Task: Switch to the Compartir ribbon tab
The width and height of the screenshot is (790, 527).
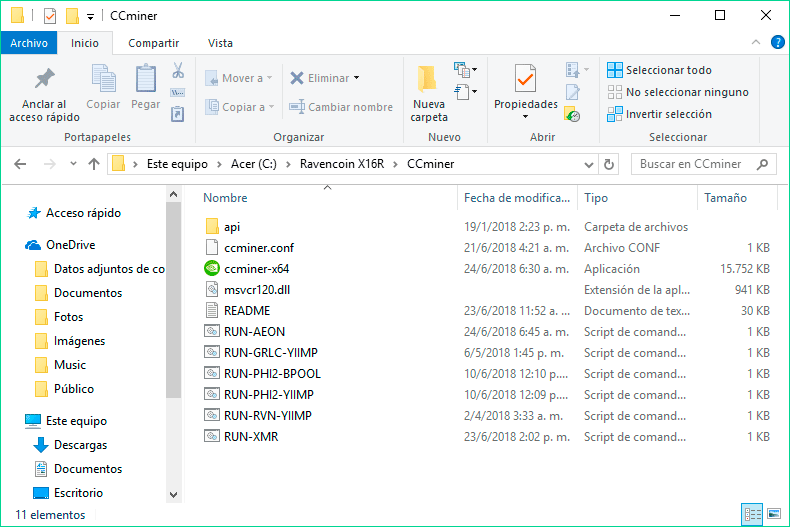Action: pyautogui.click(x=154, y=43)
